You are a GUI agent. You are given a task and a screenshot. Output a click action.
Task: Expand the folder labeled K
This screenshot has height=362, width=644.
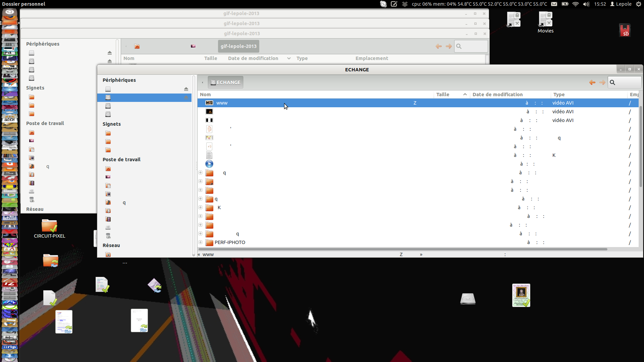click(201, 207)
